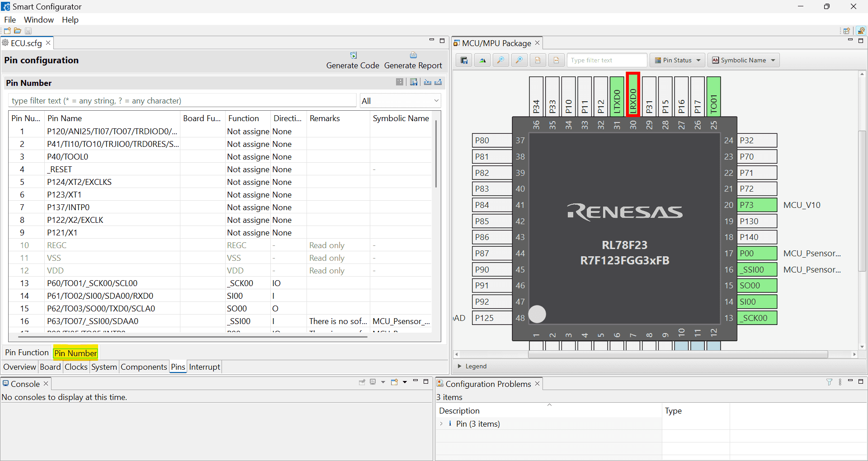Click the rotate package view icon
868x461 pixels.
(482, 60)
